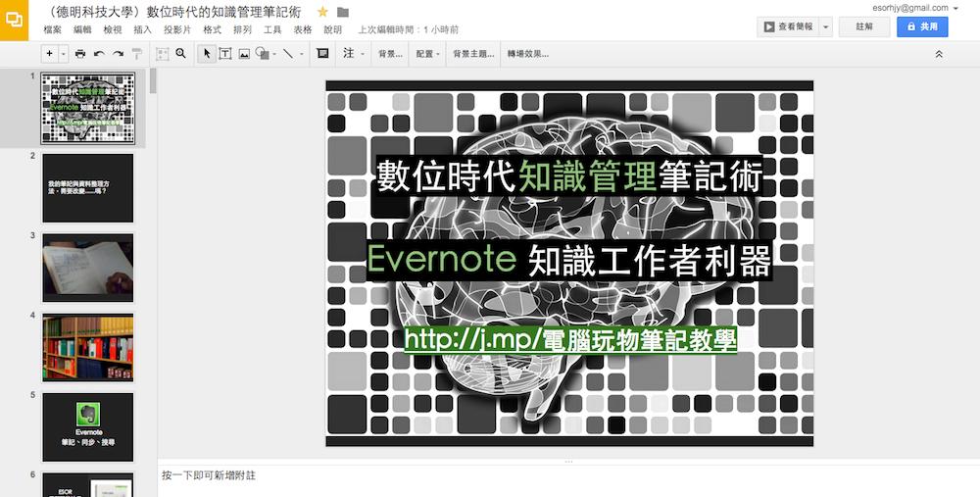This screenshot has width=980, height=497.
Task: Click the 查看簡報 present button
Action: pos(788,26)
